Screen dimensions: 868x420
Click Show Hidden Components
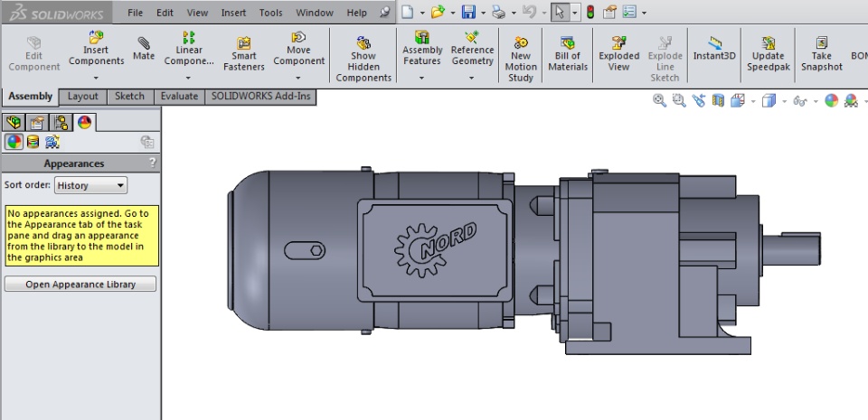click(x=363, y=59)
